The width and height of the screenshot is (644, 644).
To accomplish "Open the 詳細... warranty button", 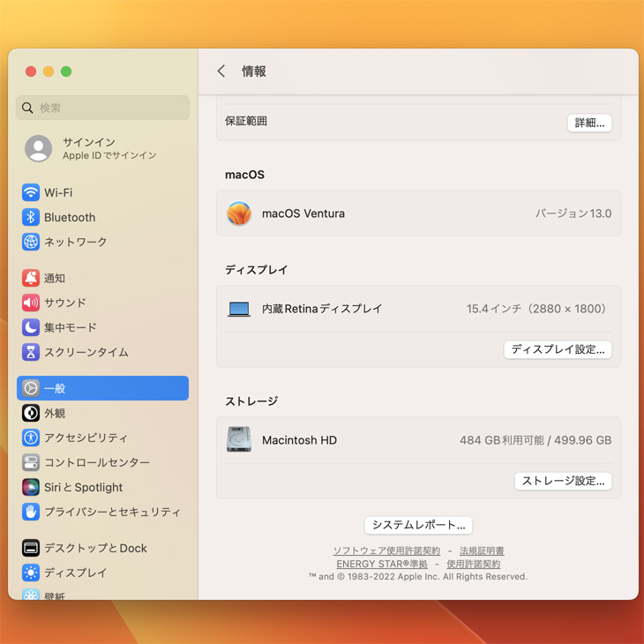I will [589, 123].
